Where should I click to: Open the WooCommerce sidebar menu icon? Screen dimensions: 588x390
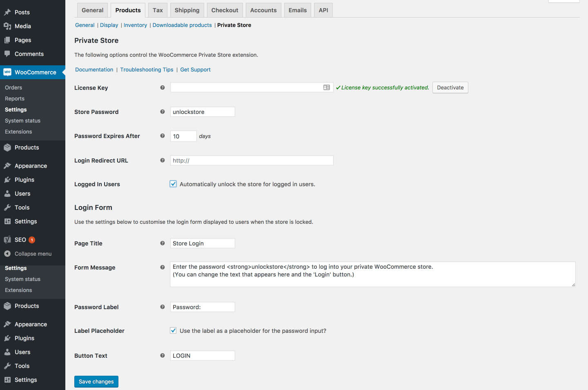pos(7,72)
